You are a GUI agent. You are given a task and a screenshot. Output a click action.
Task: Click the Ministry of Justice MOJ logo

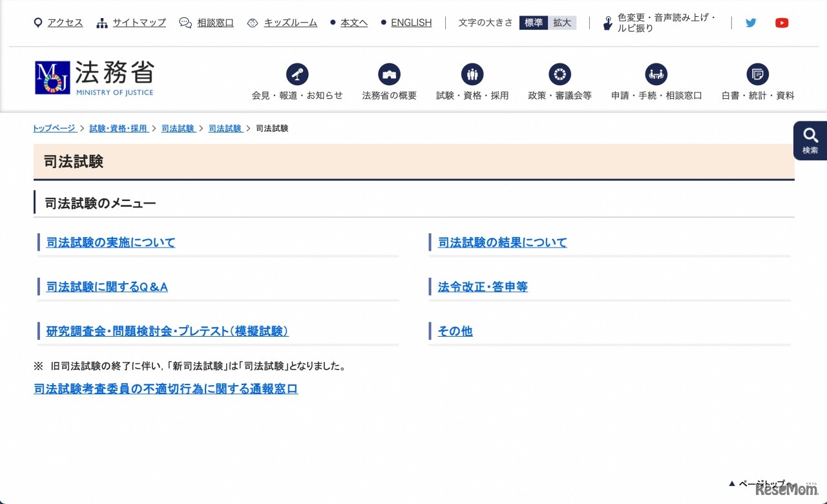tap(93, 76)
